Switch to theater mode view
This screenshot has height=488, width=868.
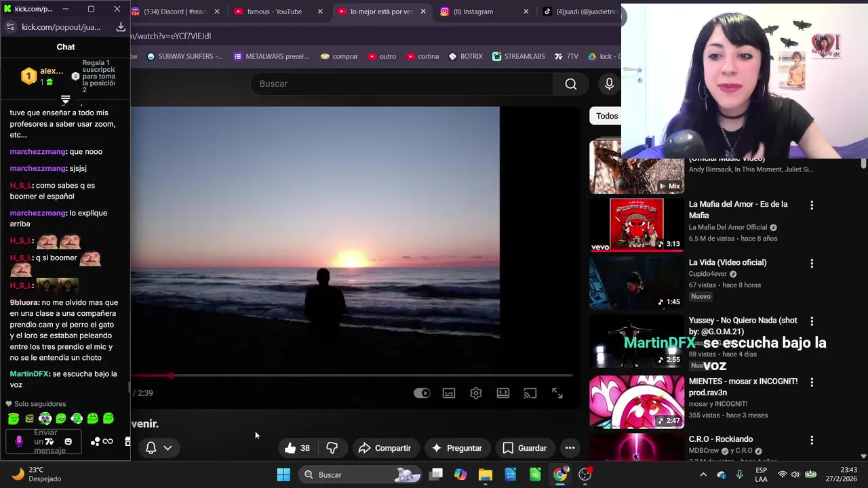point(503,393)
